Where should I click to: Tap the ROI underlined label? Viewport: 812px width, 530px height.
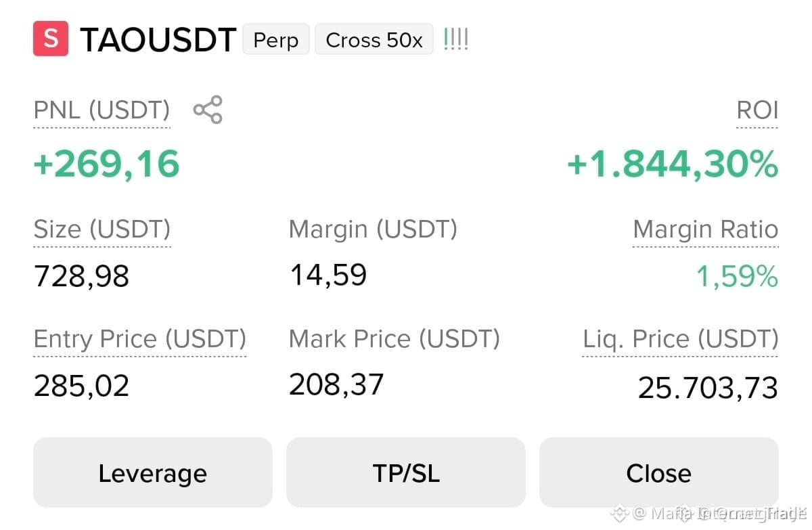[757, 110]
